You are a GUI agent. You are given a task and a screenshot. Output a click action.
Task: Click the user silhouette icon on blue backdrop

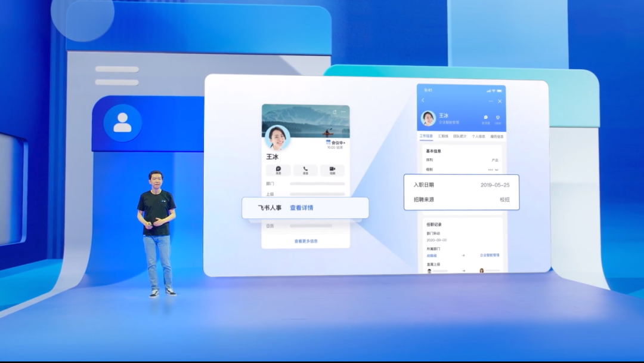click(x=122, y=123)
